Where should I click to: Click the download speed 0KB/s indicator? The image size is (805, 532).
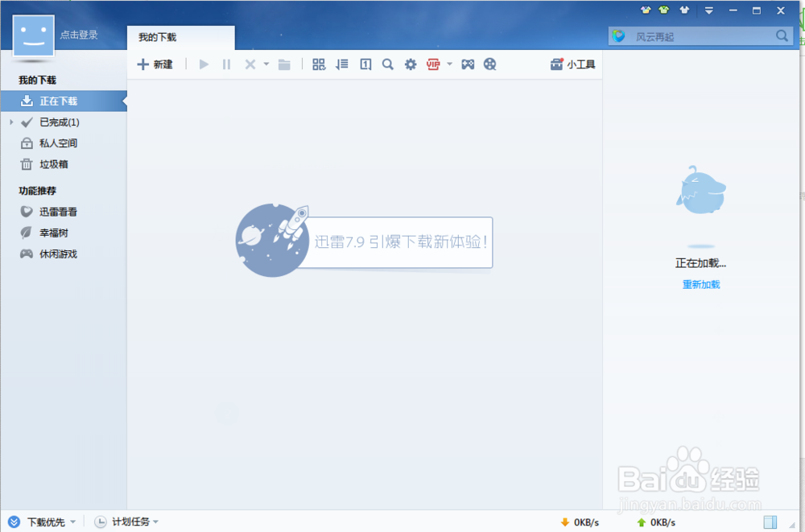(580, 522)
